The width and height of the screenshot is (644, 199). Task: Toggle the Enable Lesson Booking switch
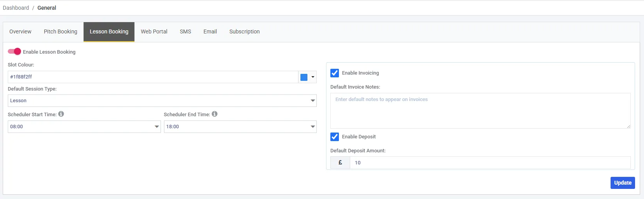pyautogui.click(x=14, y=51)
